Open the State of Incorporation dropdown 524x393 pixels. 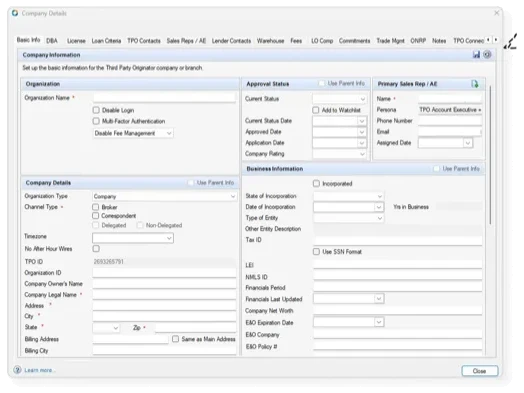pyautogui.click(x=349, y=196)
